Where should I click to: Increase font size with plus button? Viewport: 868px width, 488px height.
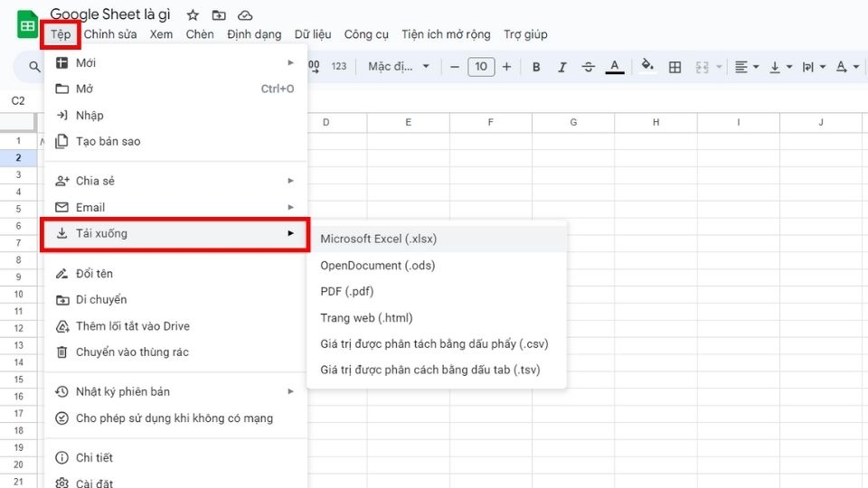[x=506, y=67]
